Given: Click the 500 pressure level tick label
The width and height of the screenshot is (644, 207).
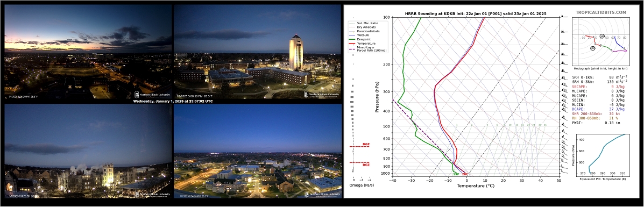Looking at the screenshot, I should [x=386, y=126].
